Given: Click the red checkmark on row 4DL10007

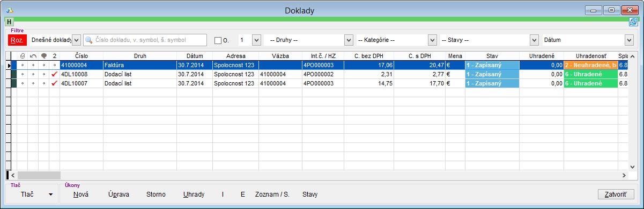Looking at the screenshot, I should click(x=55, y=83).
